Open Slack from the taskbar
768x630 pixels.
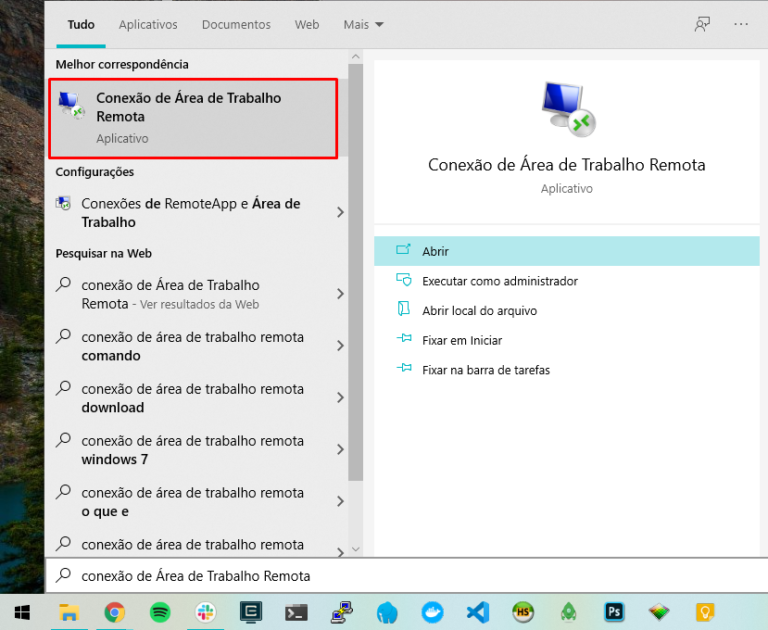206,611
